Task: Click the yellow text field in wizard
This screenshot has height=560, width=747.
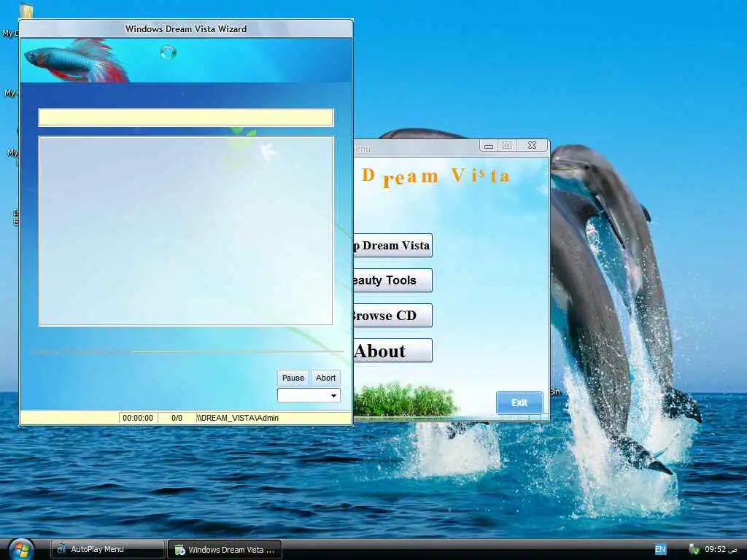Action: click(186, 117)
